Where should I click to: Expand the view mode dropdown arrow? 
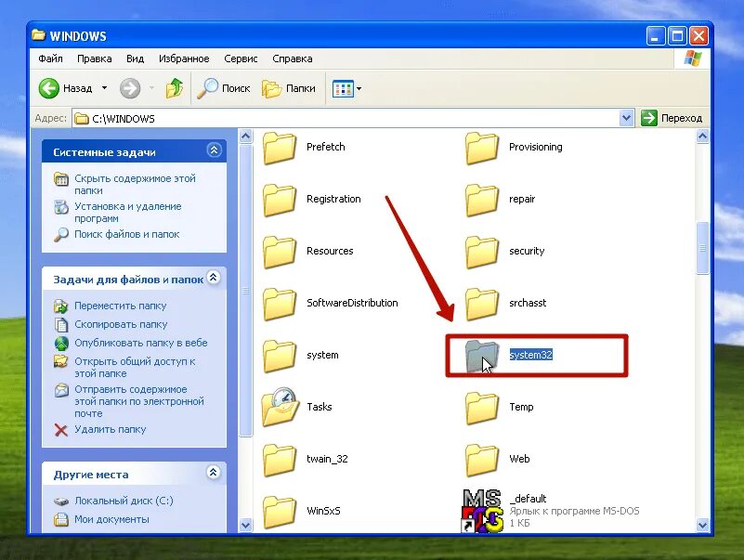pos(359,89)
